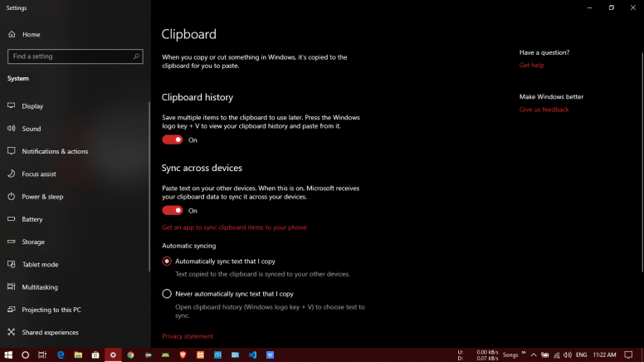The image size is (644, 362).
Task: Click the magnifier icon in settings search
Action: (136, 56)
